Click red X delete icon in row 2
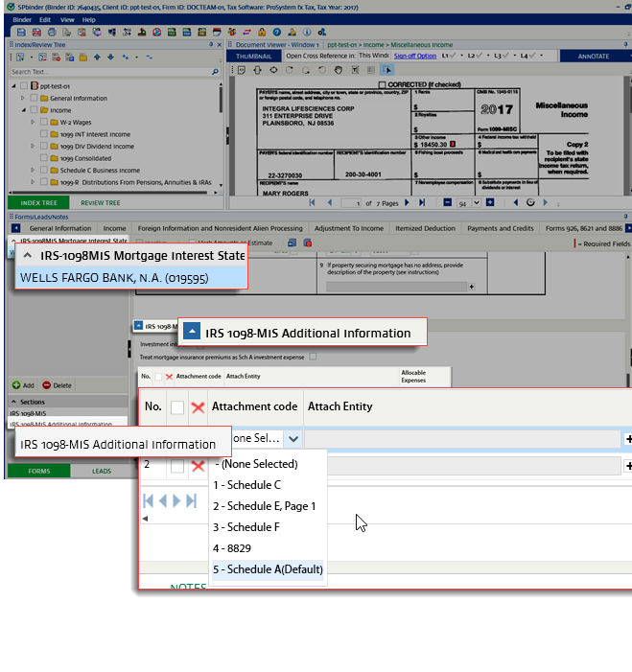Viewport: 632px width, 672px height. pos(199,466)
